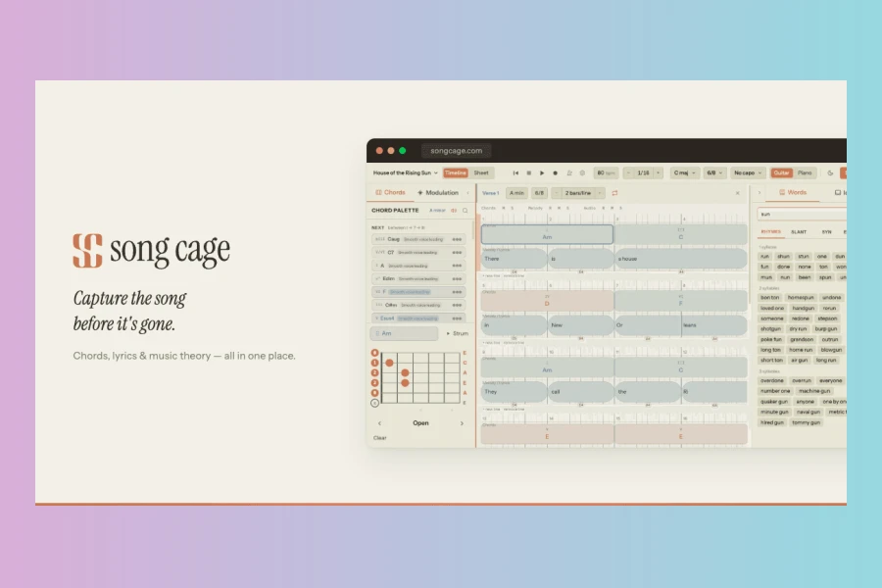Open the Chords tab

390,192
